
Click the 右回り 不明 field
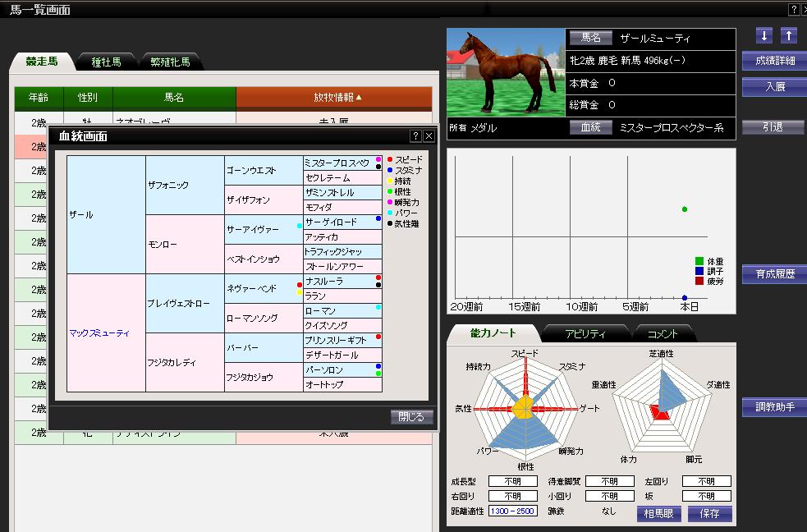512,496
